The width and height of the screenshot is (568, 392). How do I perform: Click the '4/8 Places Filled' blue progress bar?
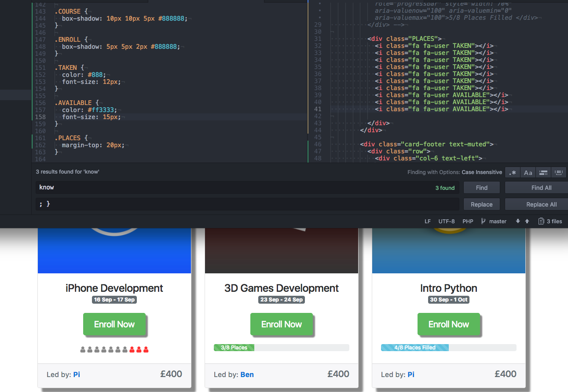415,348
